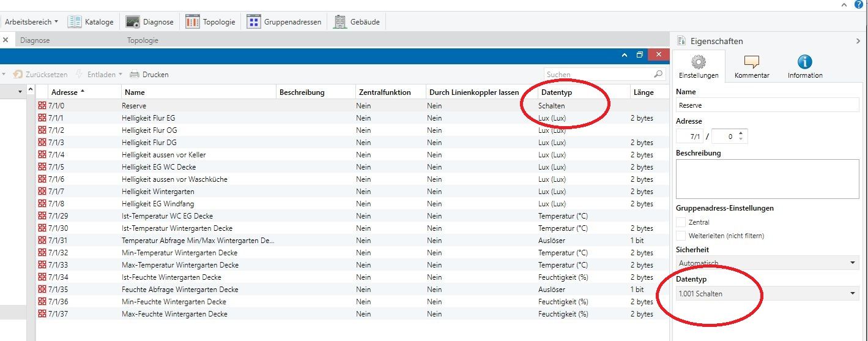Click the Zurücksetzen button
Image resolution: width=868 pixels, height=341 pixels.
pos(40,74)
